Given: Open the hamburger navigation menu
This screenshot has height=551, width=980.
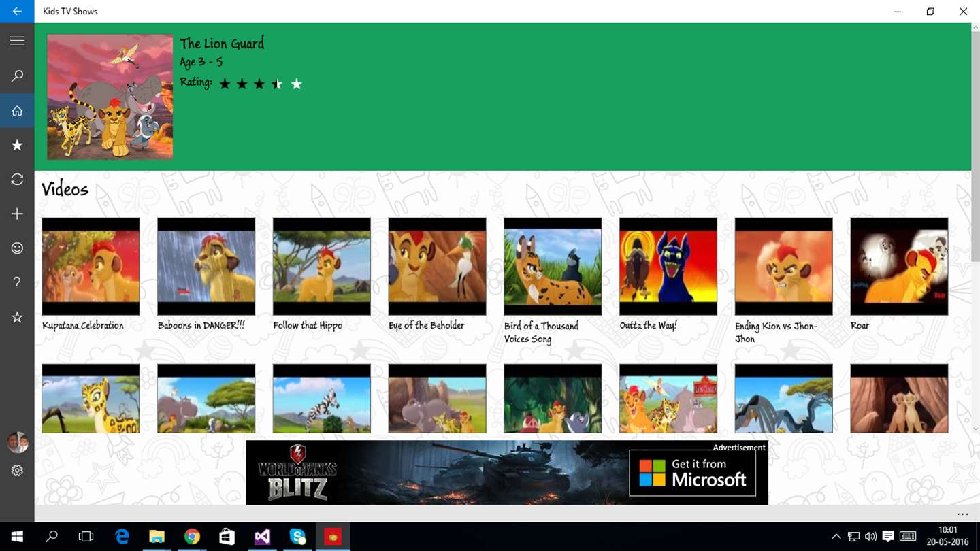Looking at the screenshot, I should pos(17,41).
